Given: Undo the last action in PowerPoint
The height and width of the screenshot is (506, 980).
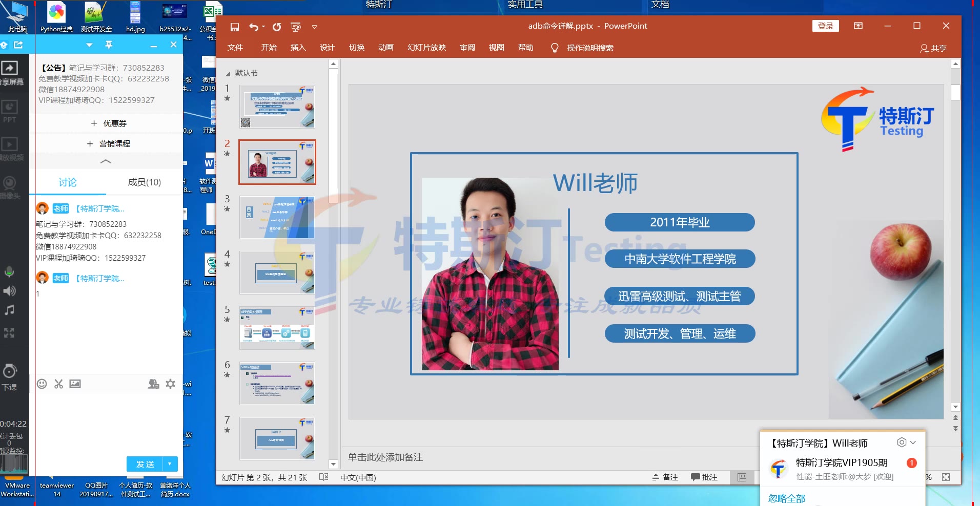Looking at the screenshot, I should pyautogui.click(x=253, y=27).
